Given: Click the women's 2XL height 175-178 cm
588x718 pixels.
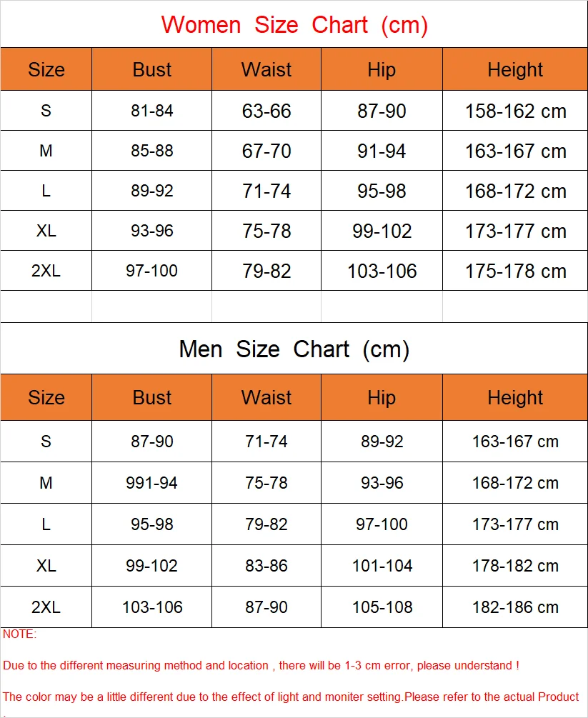Looking at the screenshot, I should point(515,271).
